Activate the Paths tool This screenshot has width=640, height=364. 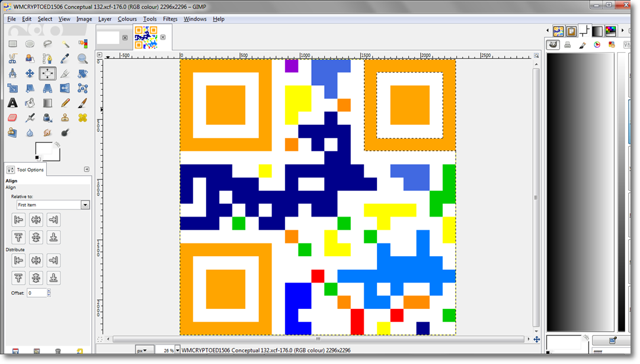(x=47, y=59)
